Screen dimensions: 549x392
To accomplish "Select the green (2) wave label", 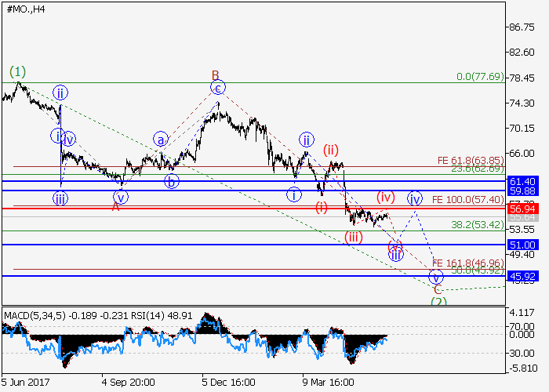I will (439, 301).
